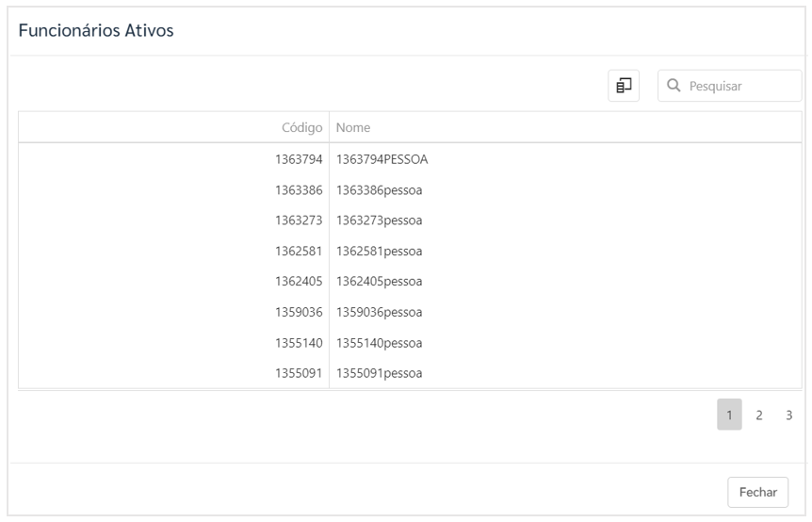Click code cell 1363794
This screenshot has height=522, width=812.
[299, 159]
